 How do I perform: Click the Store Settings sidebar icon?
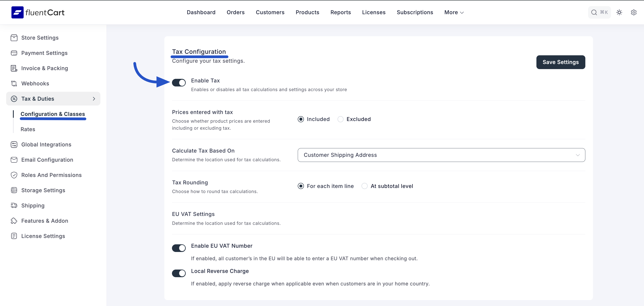(14, 38)
